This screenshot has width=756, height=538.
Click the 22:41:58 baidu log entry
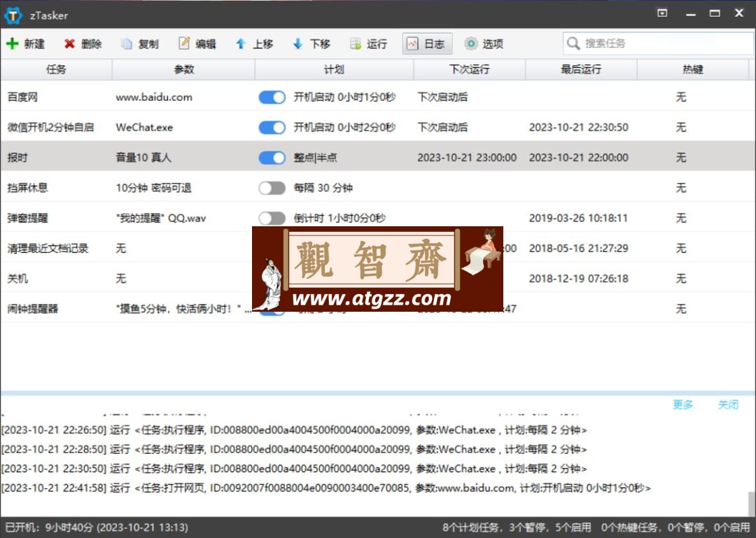pos(326,488)
